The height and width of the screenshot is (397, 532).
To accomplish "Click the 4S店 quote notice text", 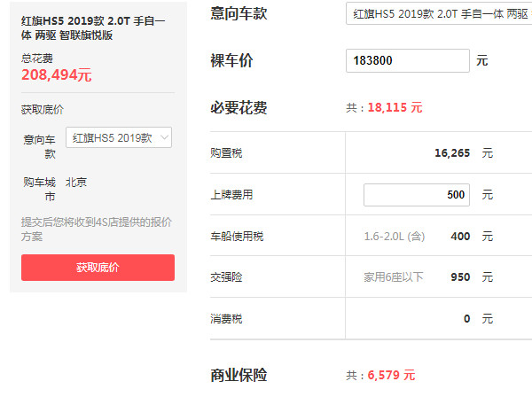I will pos(97,229).
